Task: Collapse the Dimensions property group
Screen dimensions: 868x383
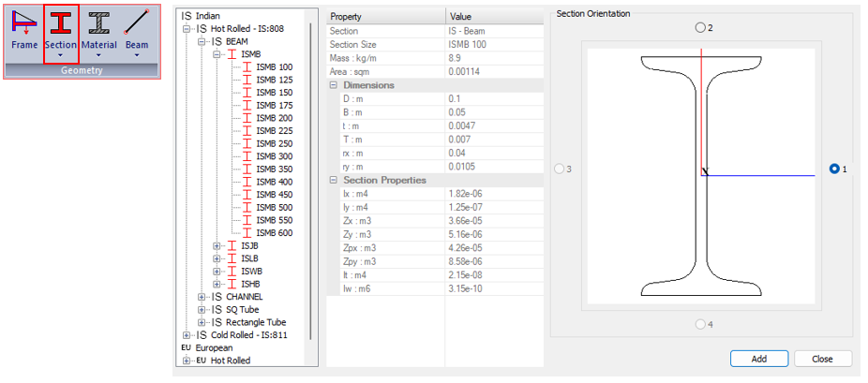Action: coord(334,85)
